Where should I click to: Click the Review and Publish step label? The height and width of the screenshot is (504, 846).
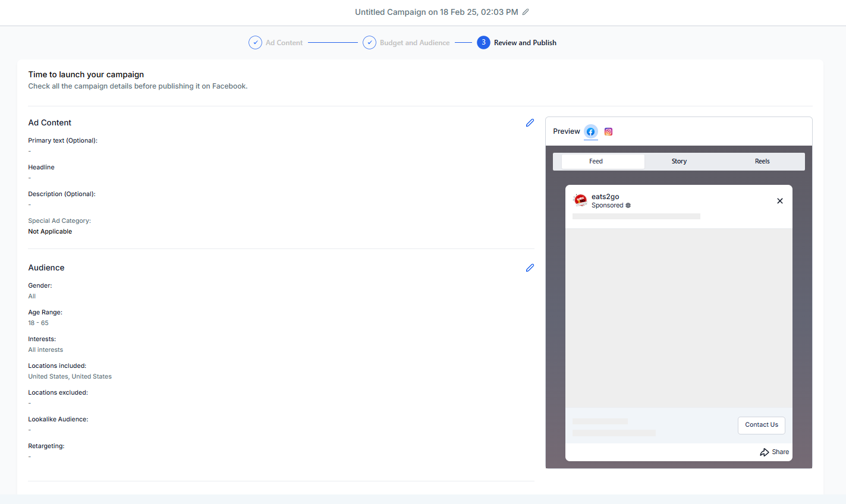point(525,43)
